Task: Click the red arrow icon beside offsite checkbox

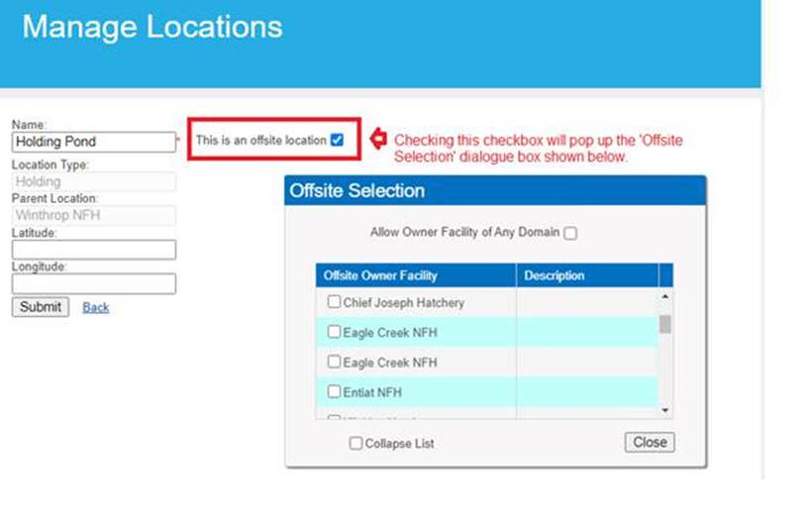Action: (377, 140)
